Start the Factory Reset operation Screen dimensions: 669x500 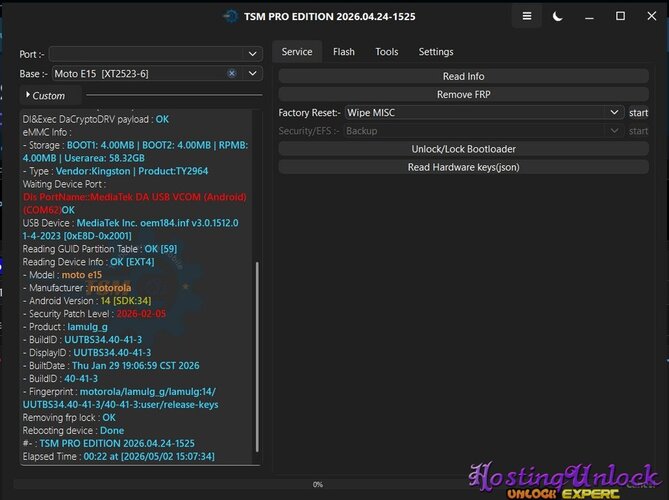pos(638,113)
